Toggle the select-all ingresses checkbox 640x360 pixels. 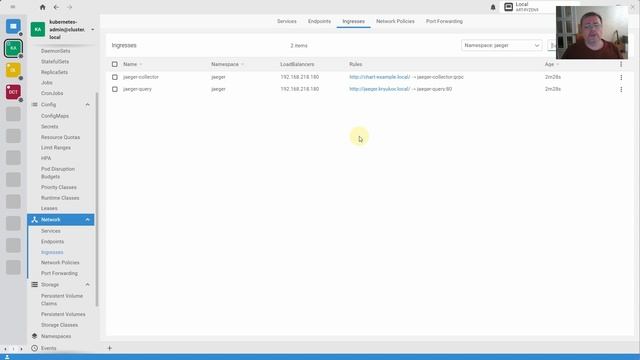(x=115, y=64)
